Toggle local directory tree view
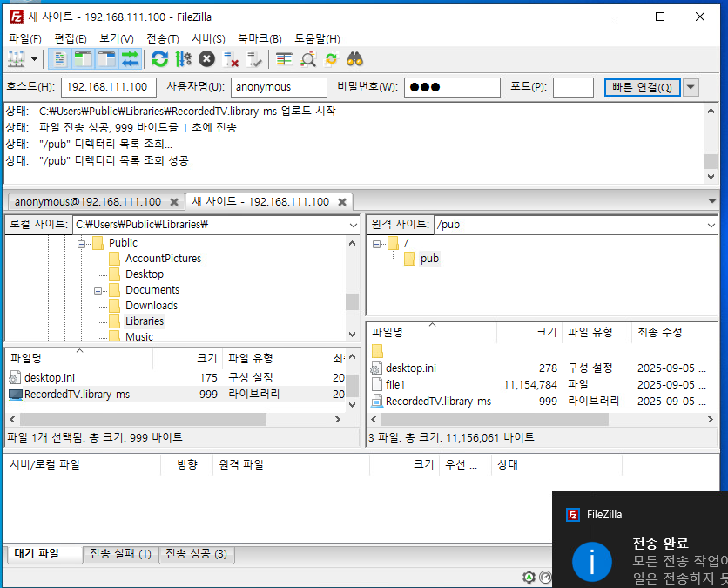Screen dimensions: 728x588 click(x=83, y=59)
